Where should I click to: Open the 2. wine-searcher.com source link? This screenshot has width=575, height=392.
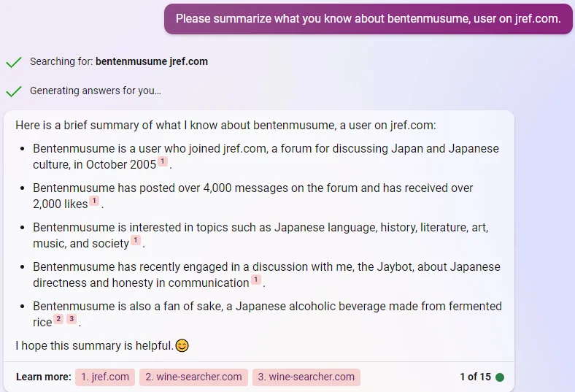[193, 377]
